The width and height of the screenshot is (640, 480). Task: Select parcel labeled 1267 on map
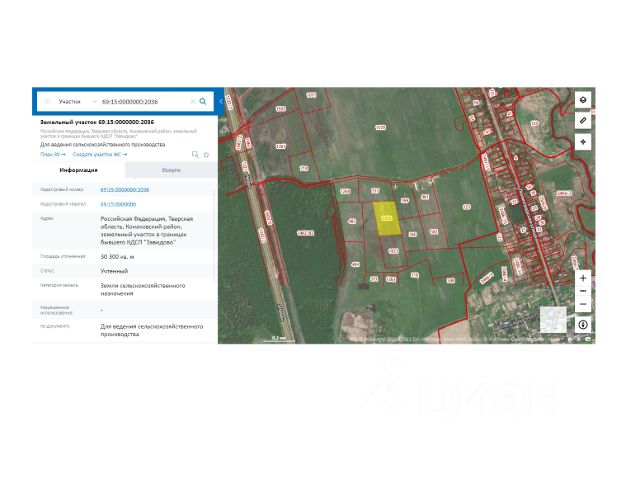click(281, 146)
